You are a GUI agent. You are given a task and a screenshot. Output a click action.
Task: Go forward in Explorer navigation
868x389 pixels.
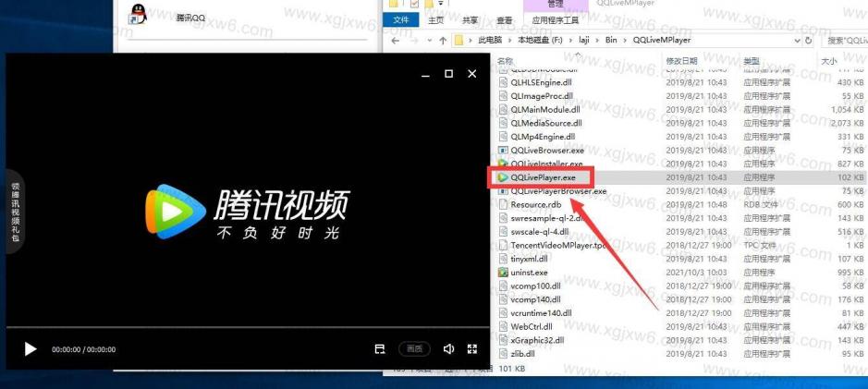tap(415, 41)
